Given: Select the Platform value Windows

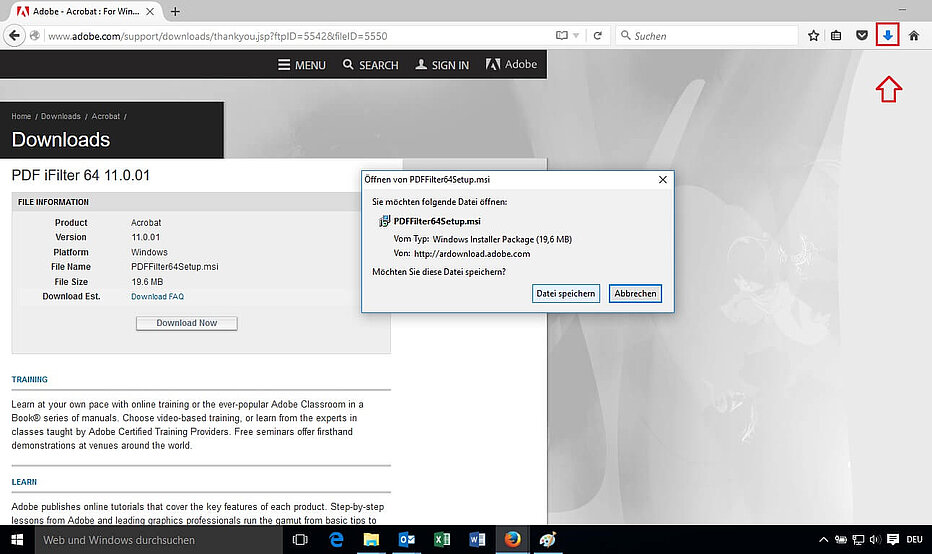Looking at the screenshot, I should tap(149, 253).
